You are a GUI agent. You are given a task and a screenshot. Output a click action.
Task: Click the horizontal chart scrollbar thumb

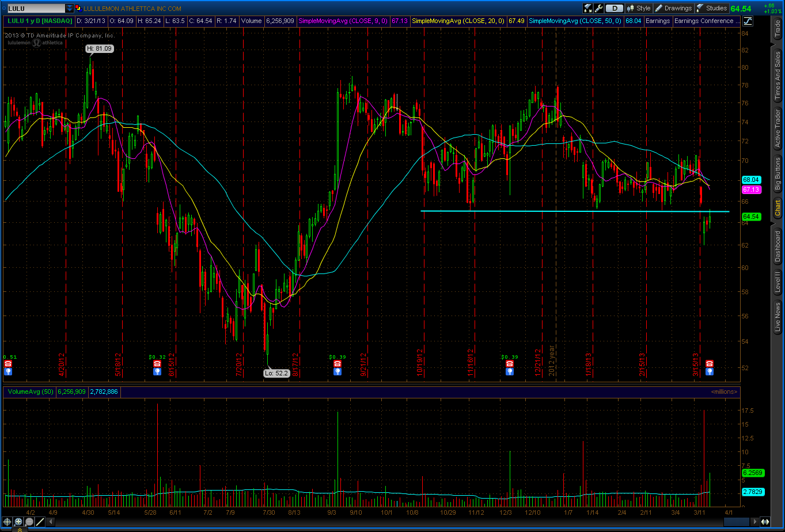tap(737, 522)
